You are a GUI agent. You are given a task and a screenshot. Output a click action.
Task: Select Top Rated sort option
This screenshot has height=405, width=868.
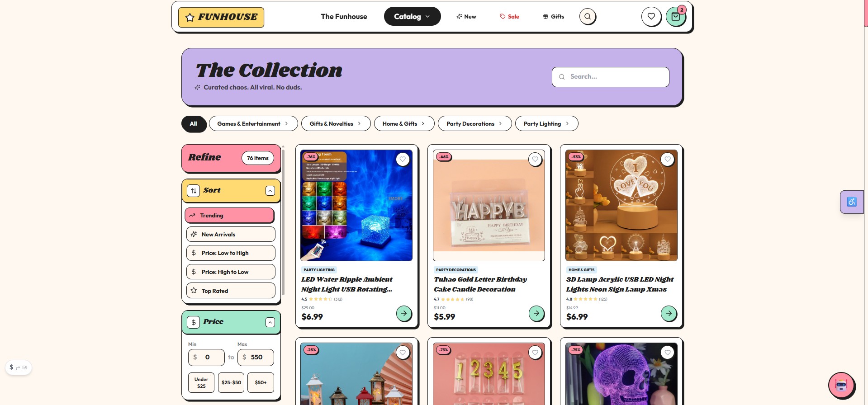[x=231, y=291]
